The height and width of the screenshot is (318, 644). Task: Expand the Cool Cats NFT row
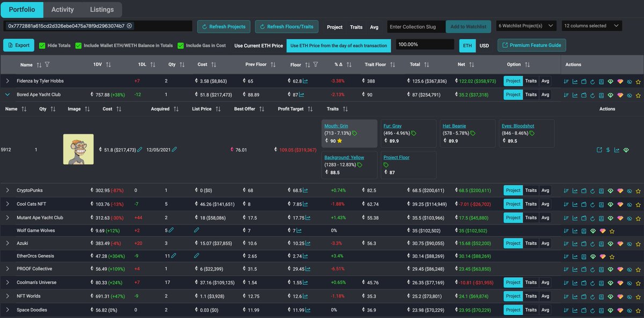(8, 204)
